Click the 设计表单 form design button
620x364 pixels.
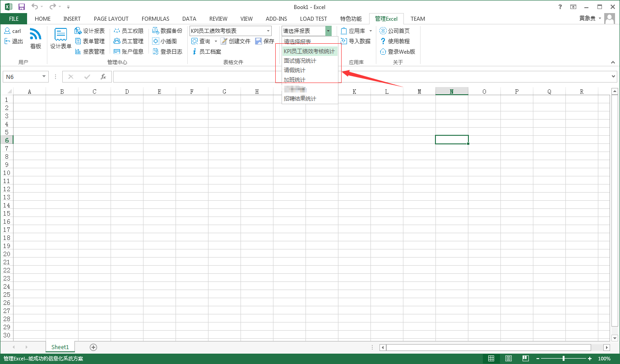coord(60,38)
